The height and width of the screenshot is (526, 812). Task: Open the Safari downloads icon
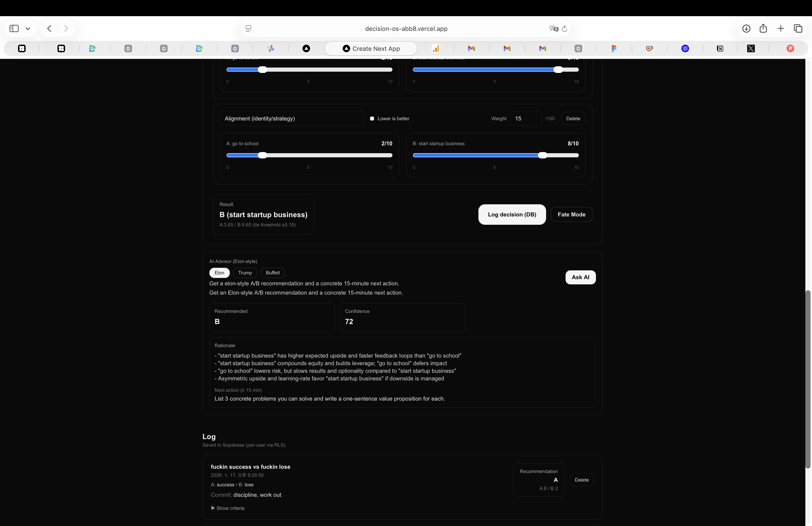(x=746, y=28)
